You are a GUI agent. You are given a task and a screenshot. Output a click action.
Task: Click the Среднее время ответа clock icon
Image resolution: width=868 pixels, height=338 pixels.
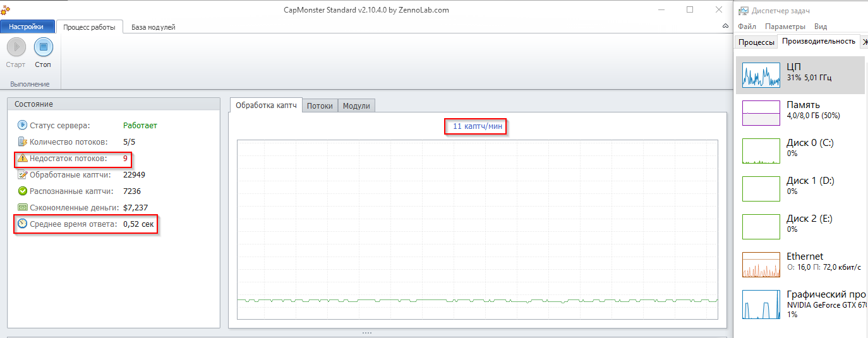(23, 224)
